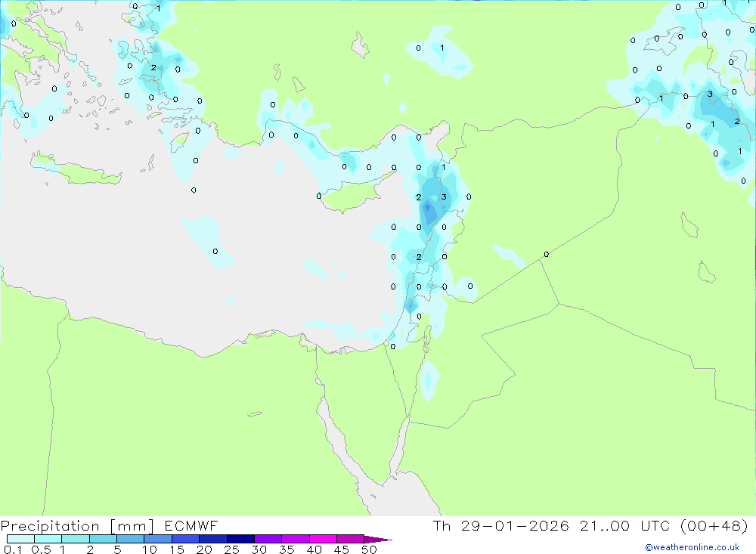756x554 pixels.
Task: Click legend label '50'
Action: click(x=369, y=549)
